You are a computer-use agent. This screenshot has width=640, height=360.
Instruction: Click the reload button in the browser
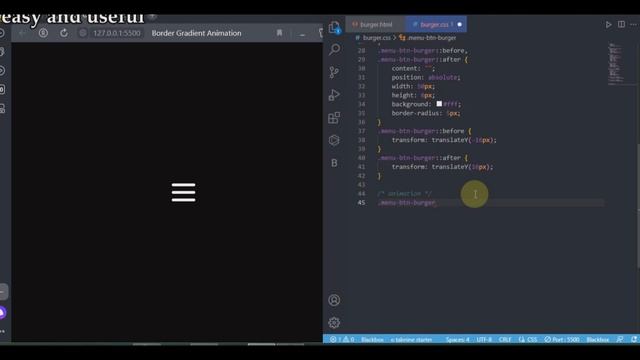(64, 33)
